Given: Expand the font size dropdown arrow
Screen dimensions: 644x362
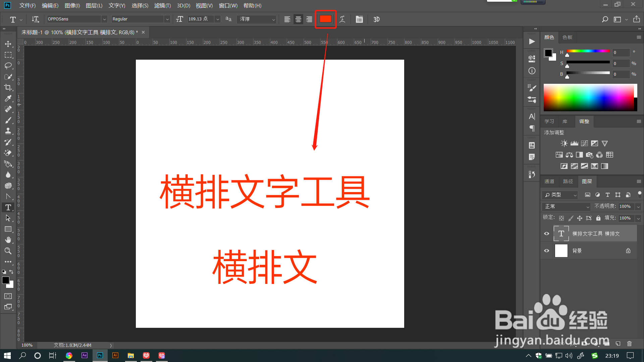Looking at the screenshot, I should tap(218, 19).
